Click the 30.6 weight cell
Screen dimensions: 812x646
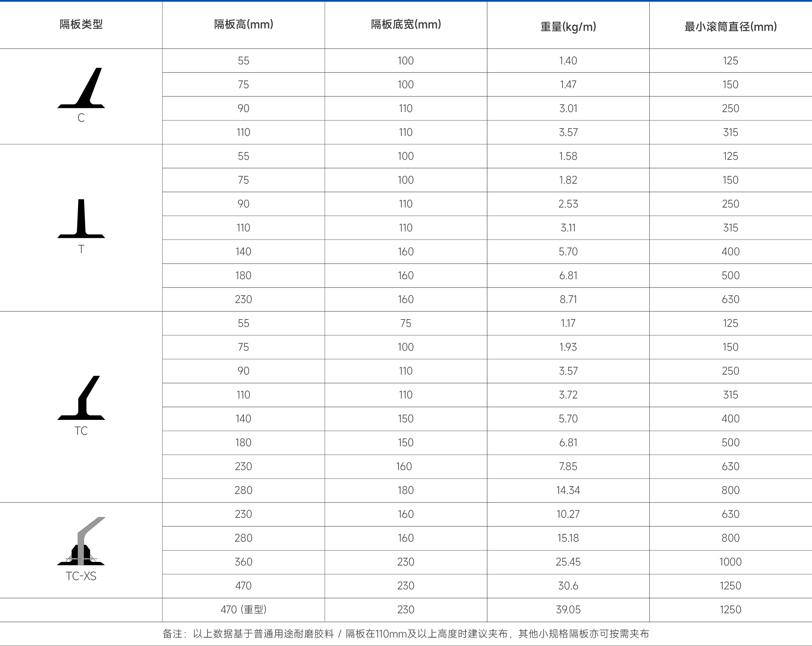pos(568,586)
